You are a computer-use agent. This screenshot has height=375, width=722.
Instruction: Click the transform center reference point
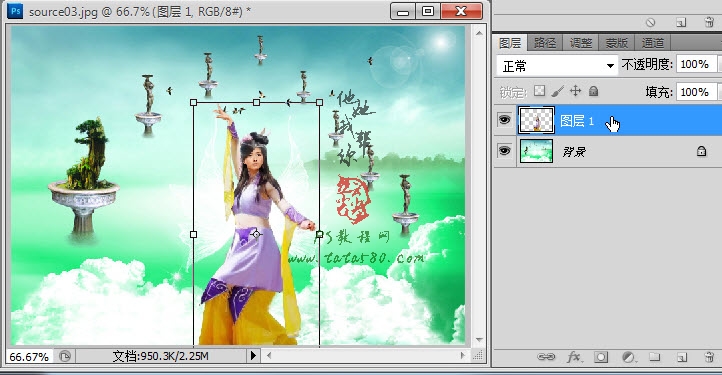pos(256,234)
